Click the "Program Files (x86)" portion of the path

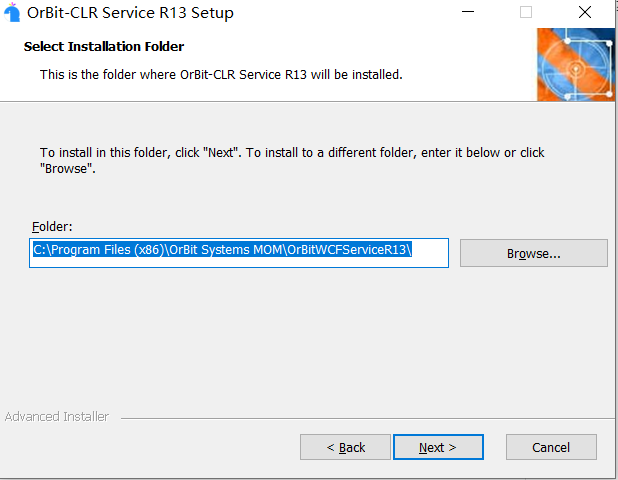[x=107, y=249]
